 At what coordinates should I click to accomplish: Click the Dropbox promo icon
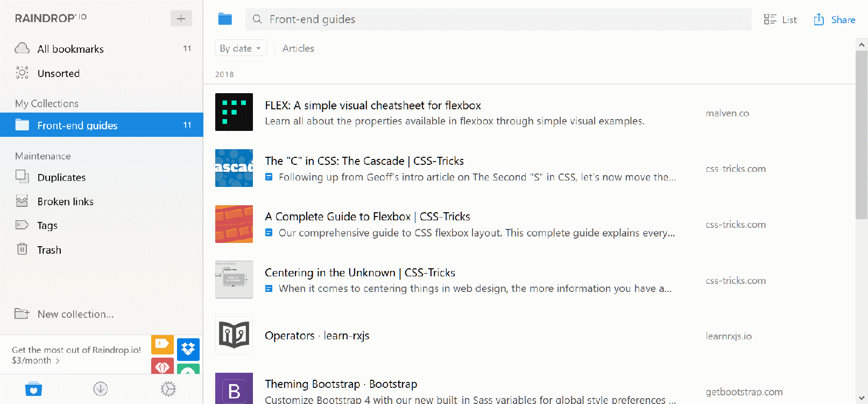188,349
